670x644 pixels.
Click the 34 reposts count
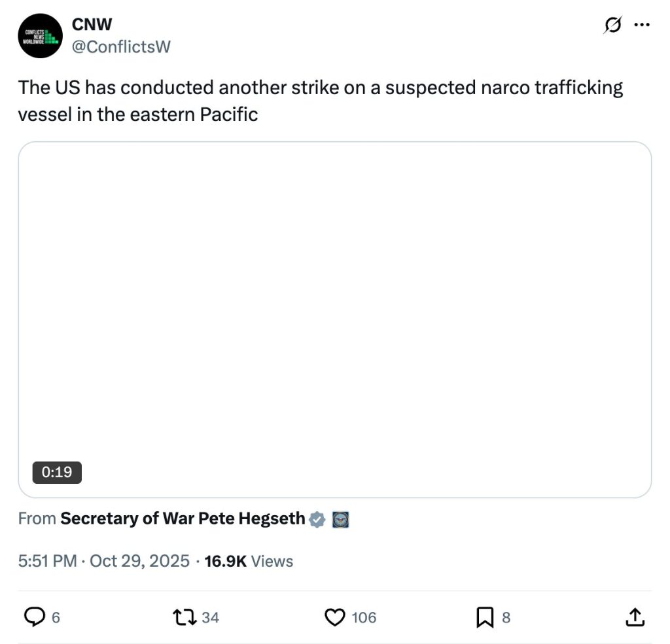tap(210, 617)
